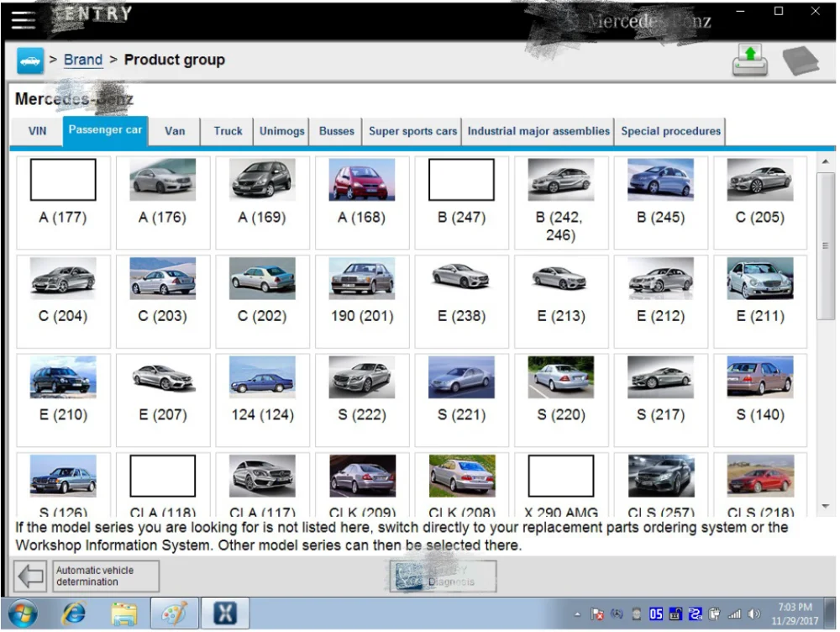This screenshot has width=840, height=632.
Task: Select the 124 (124) car tile
Action: (x=262, y=400)
